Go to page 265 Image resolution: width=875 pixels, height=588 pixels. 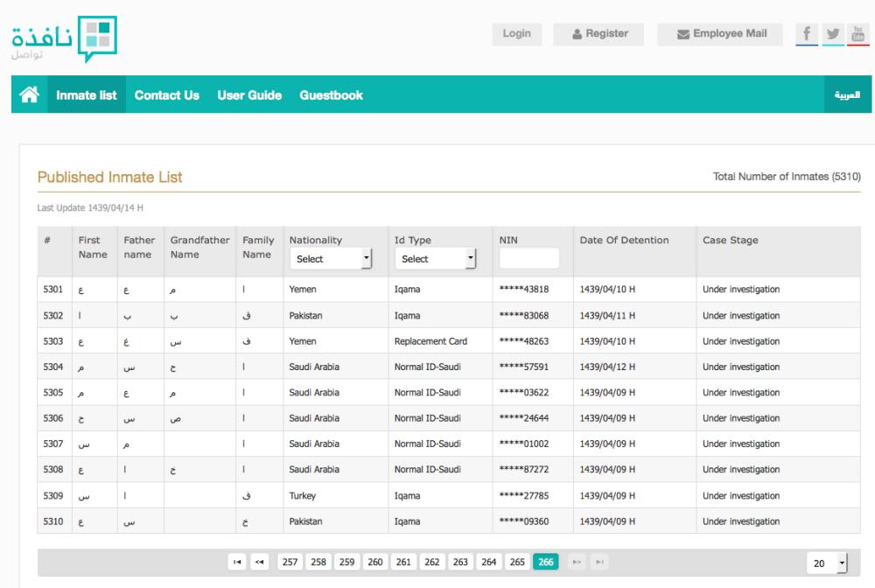(517, 562)
